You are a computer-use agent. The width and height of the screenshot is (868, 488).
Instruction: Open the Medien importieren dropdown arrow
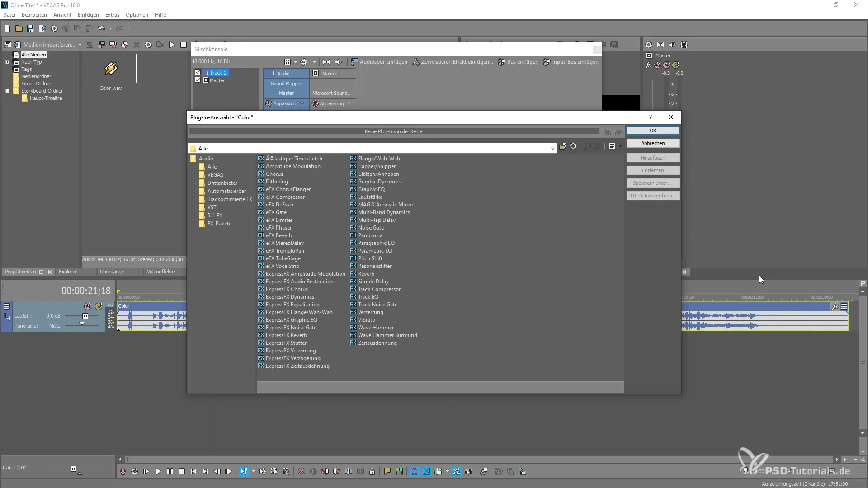(x=80, y=45)
